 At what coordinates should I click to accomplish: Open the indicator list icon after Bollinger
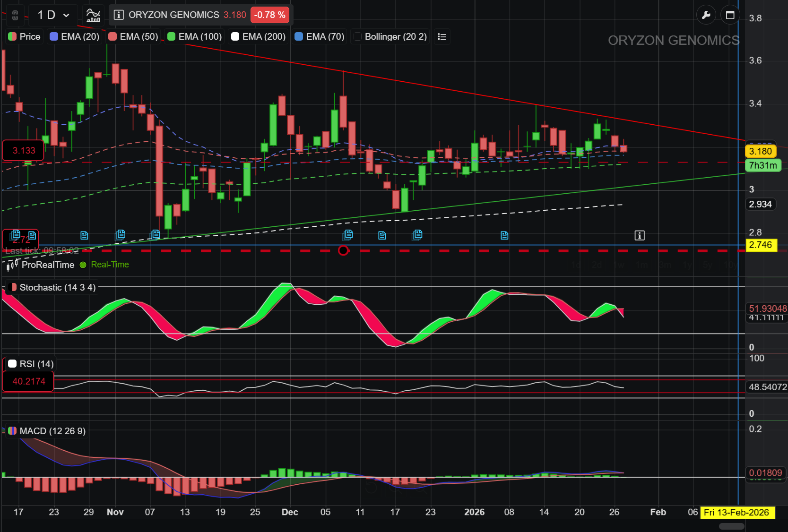442,36
